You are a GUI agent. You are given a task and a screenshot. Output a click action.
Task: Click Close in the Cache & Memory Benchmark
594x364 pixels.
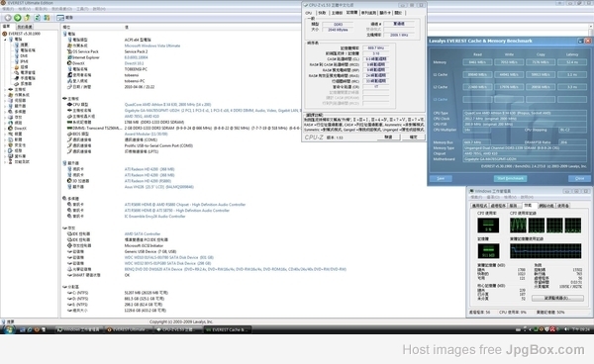[579, 178]
